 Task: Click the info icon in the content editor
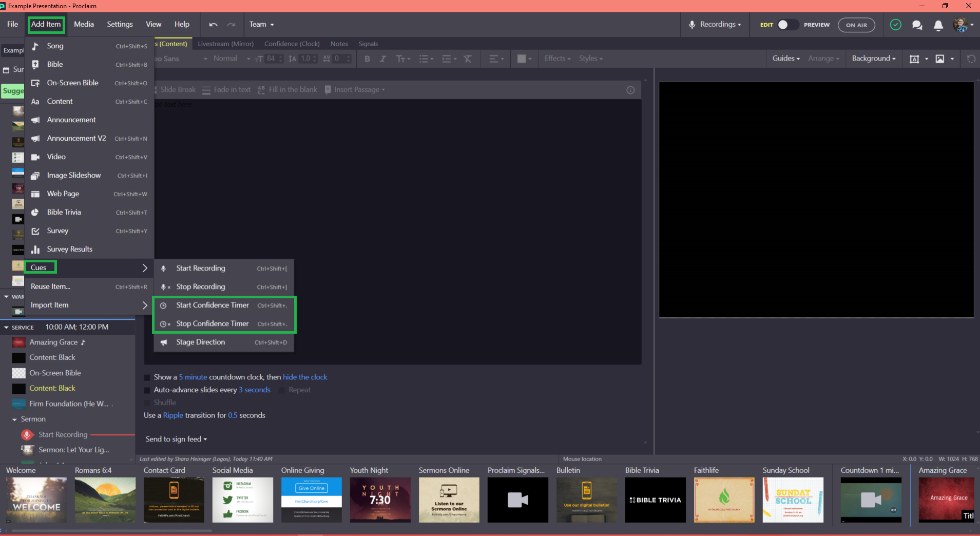(x=630, y=90)
